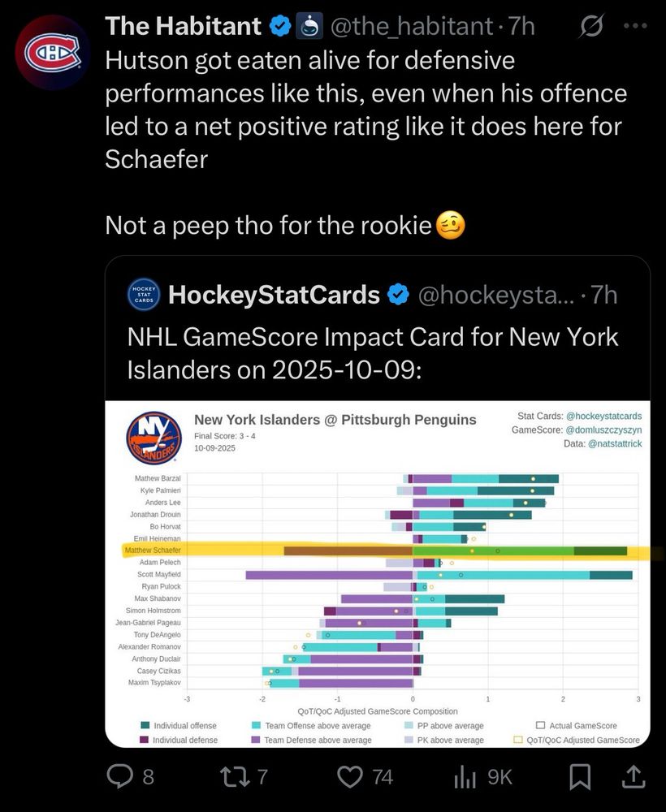Viewport: 666px width, 812px height.
Task: Click the Individual offense legend color swatch
Action: pos(145,725)
